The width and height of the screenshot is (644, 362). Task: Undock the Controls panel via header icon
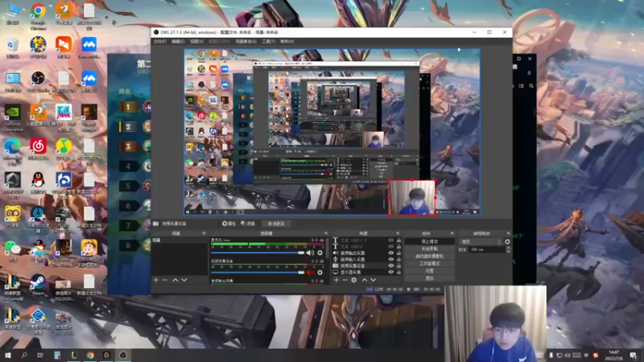(452, 233)
